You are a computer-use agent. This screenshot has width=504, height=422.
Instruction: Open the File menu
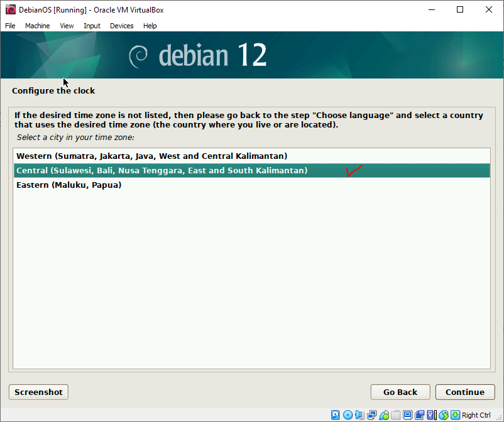pos(10,26)
